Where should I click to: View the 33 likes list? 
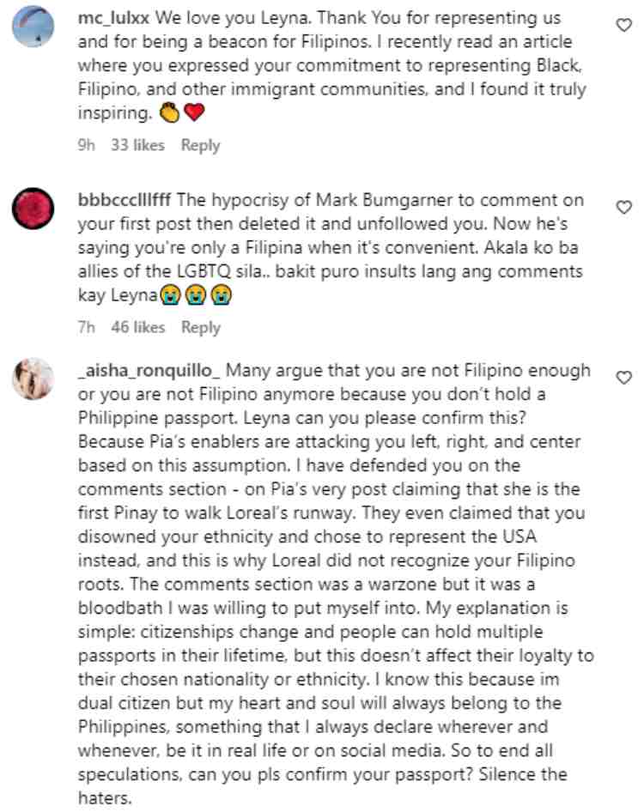[137, 145]
